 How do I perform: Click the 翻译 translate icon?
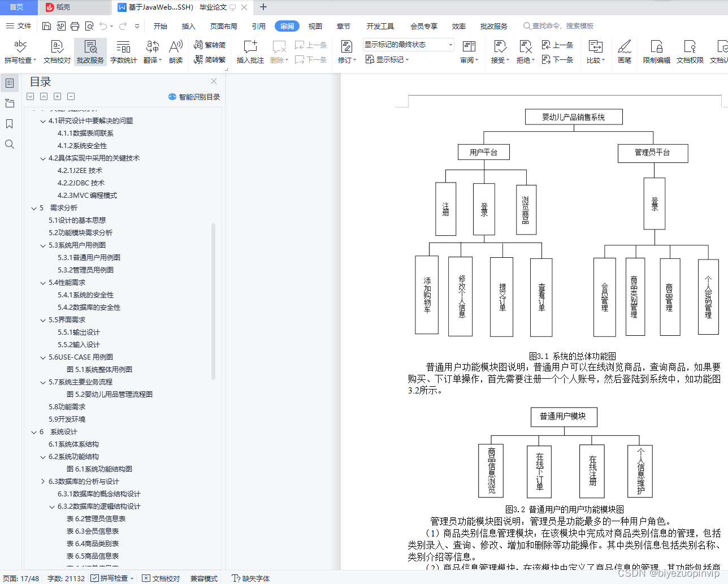pyautogui.click(x=153, y=51)
